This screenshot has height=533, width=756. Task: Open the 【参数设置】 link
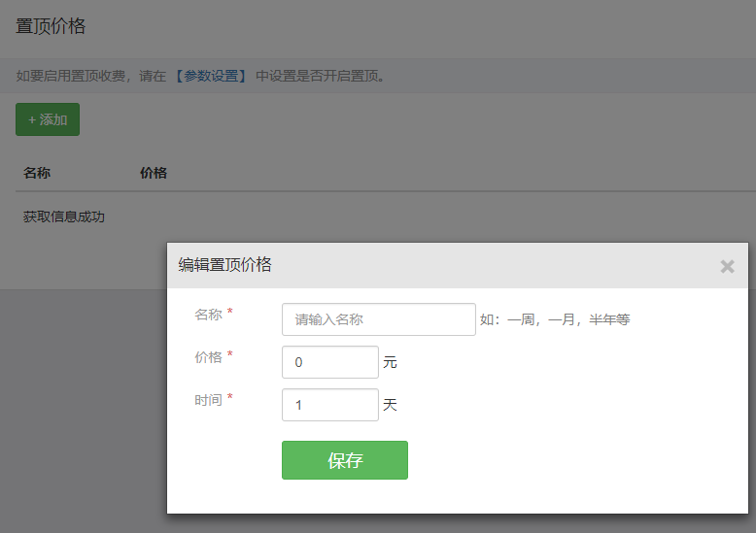point(211,76)
